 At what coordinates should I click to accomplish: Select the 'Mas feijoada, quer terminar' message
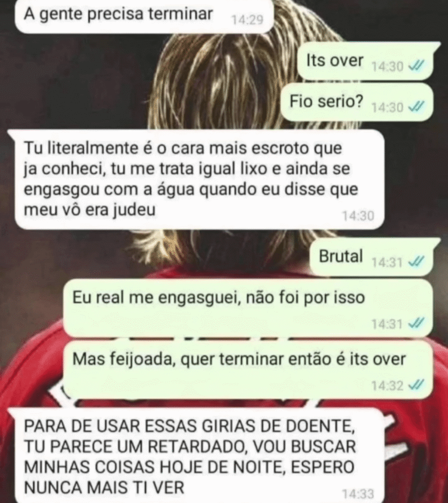coord(248,370)
